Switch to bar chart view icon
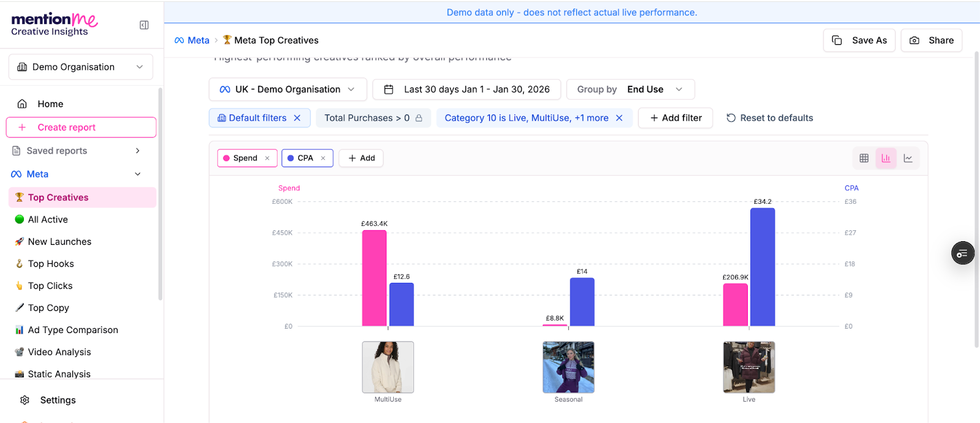Screen dimensions: 980x423 (886, 158)
